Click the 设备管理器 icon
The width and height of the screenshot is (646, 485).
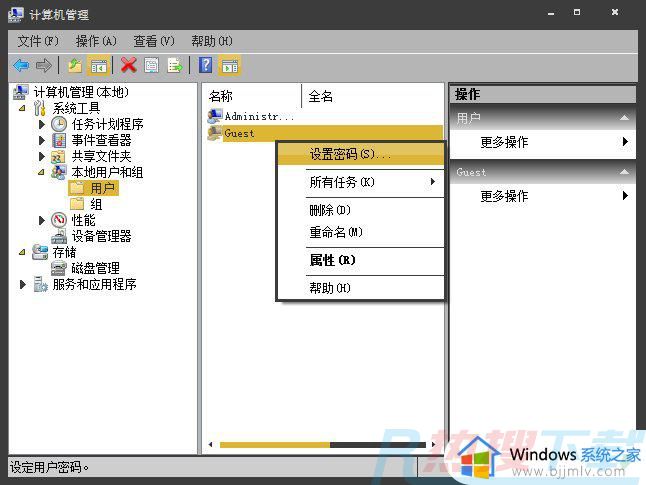point(59,236)
